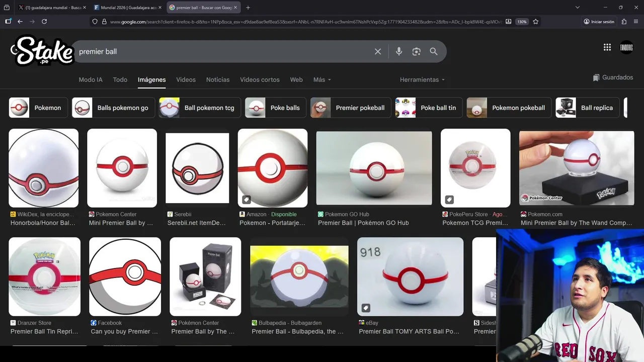Open the new tab plus button
Image resolution: width=644 pixels, height=362 pixels.
(x=248, y=8)
